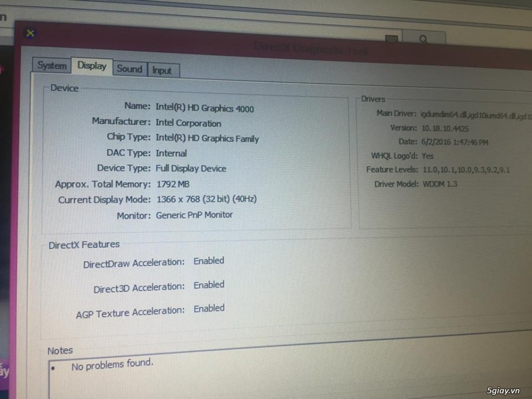
Task: Click the Intel Corporation manufacturer value
Action: tap(188, 123)
